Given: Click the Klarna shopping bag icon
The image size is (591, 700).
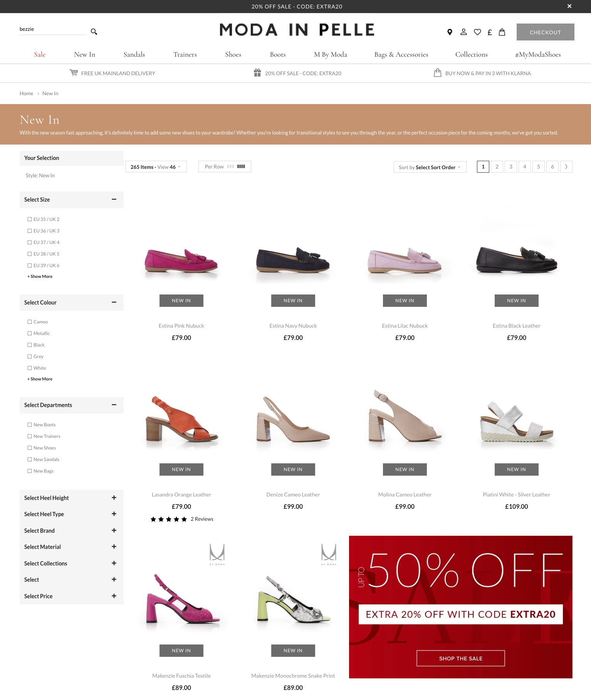Looking at the screenshot, I should pos(438,73).
